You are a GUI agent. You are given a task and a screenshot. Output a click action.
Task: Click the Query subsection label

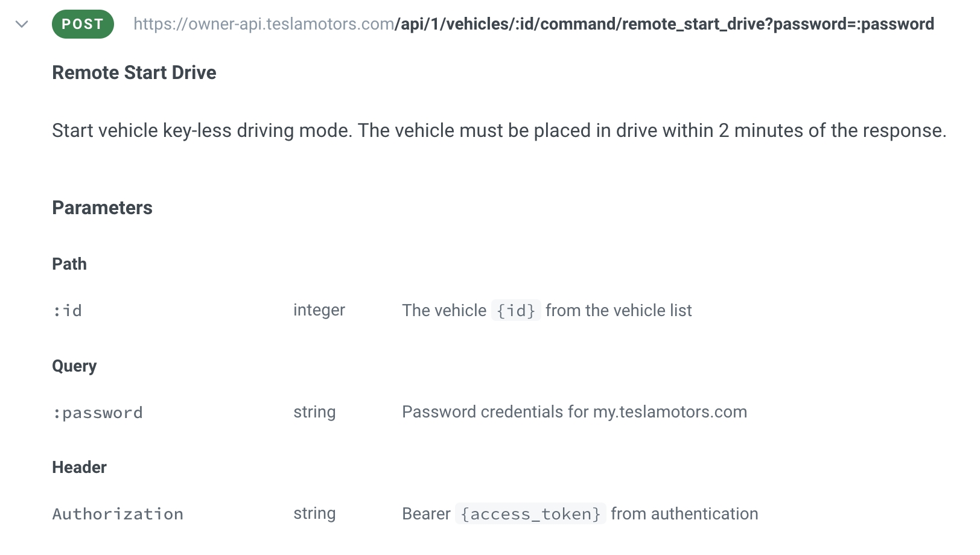point(74,366)
